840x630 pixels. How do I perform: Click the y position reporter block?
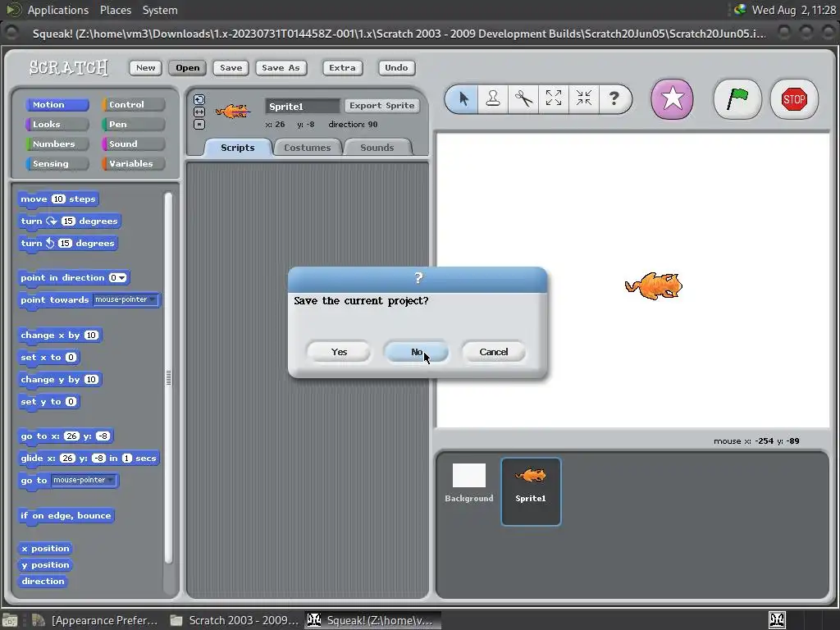coord(46,564)
